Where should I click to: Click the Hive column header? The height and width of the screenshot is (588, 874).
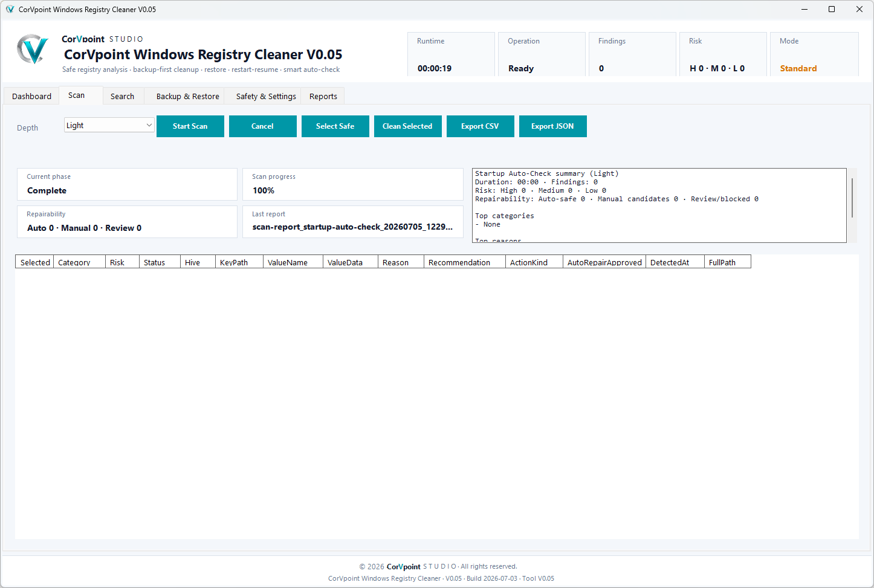pyautogui.click(x=198, y=262)
